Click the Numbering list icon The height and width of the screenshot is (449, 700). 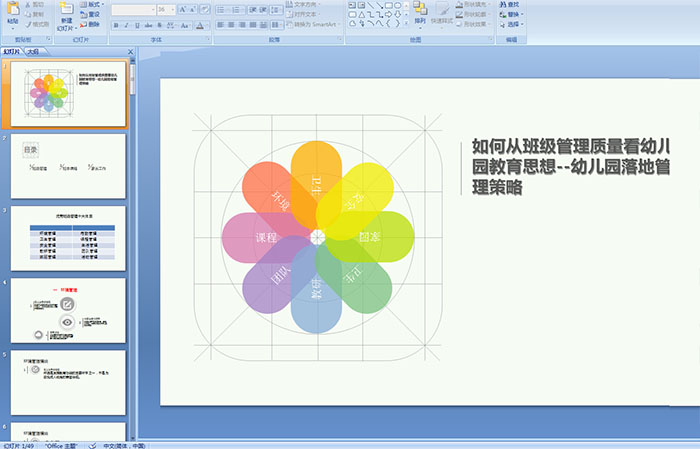coord(238,9)
